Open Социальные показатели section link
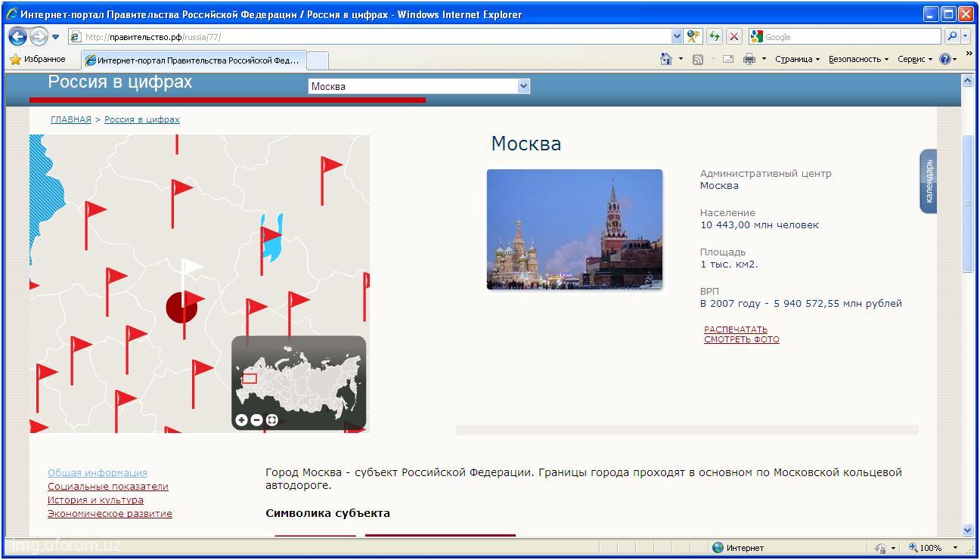 [108, 487]
